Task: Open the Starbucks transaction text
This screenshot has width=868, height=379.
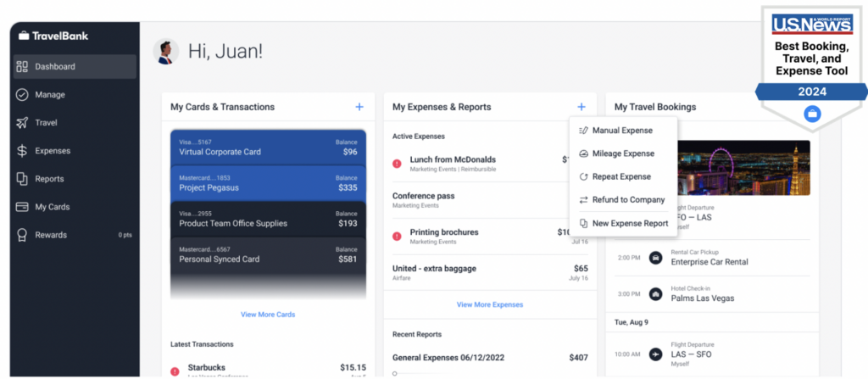Action: 207,367
